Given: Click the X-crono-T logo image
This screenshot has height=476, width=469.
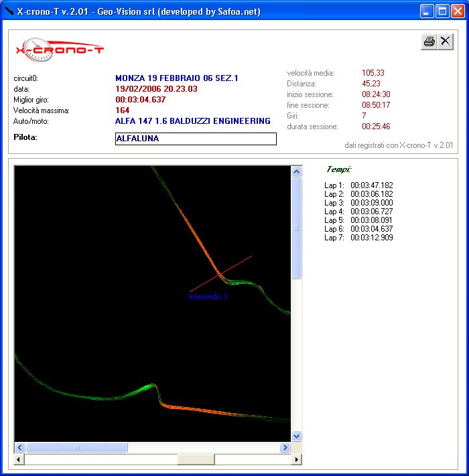Looking at the screenshot, I should tap(60, 50).
